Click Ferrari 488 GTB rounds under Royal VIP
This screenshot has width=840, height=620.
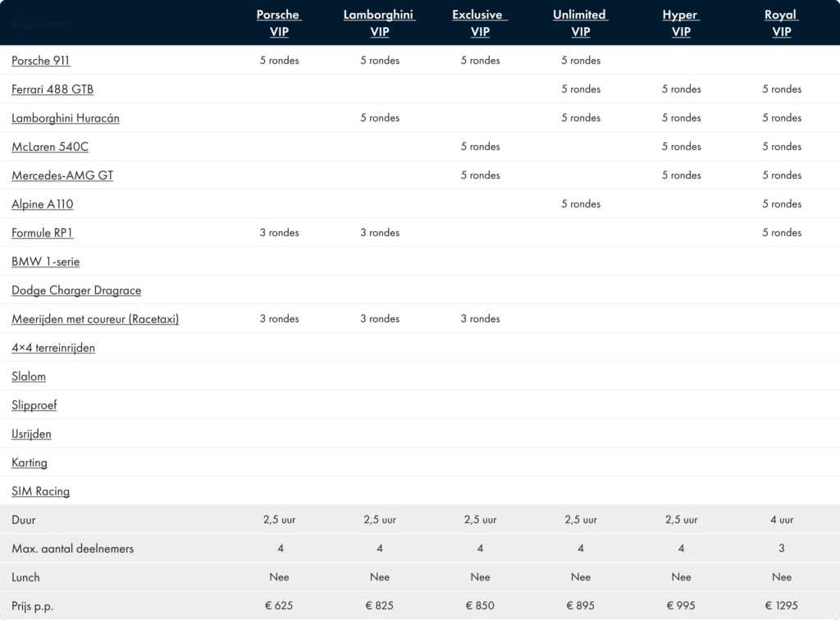point(782,89)
